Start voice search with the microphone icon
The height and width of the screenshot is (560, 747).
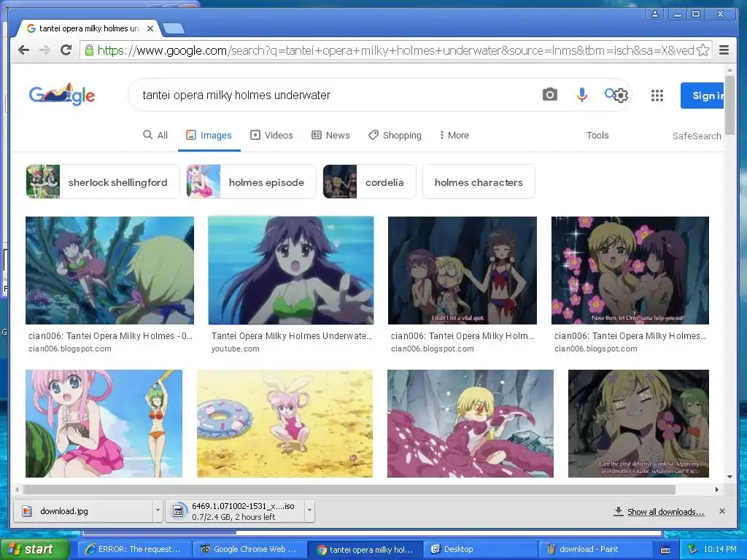pyautogui.click(x=581, y=95)
